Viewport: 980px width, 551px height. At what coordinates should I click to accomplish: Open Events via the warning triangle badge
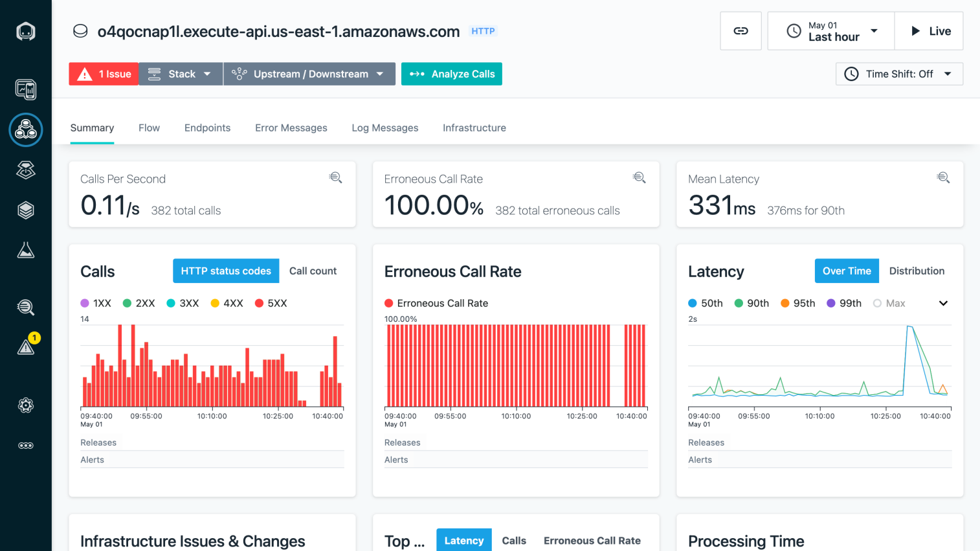(x=25, y=346)
